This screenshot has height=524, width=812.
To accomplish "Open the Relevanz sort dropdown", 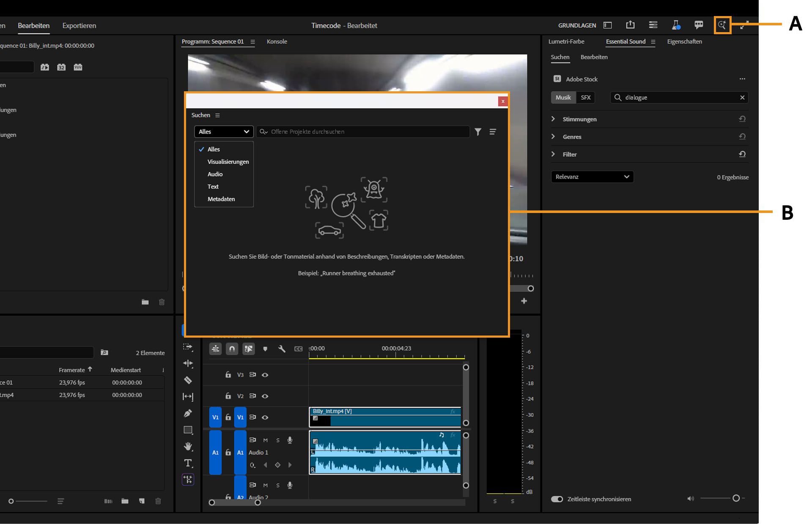I will pyautogui.click(x=592, y=177).
